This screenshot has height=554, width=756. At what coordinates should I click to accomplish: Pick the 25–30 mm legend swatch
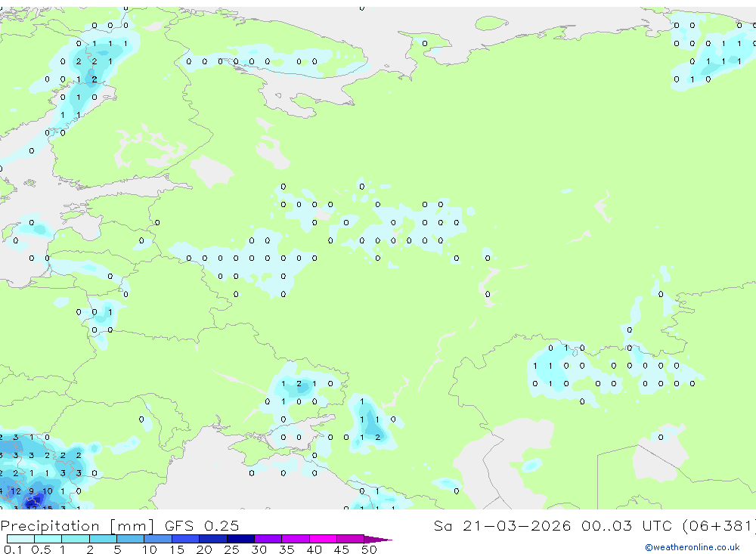coord(240,539)
